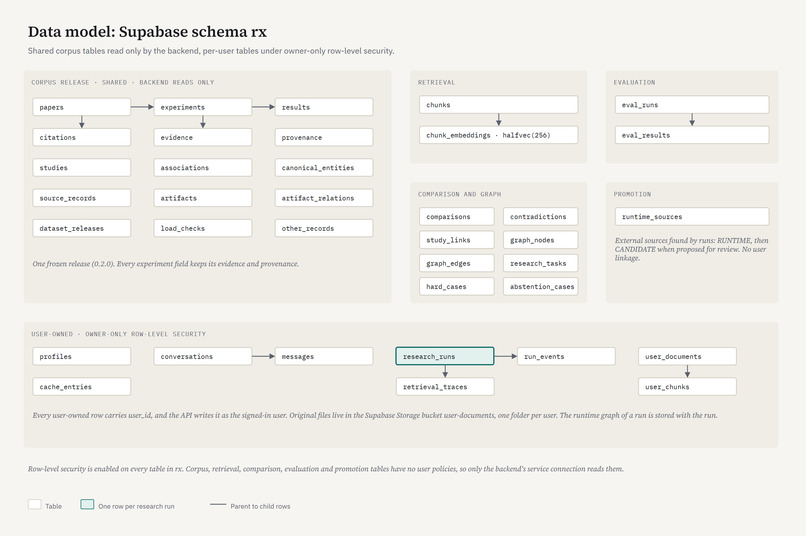The image size is (806, 536).
Task: Click the other_records table
Action: click(x=324, y=228)
